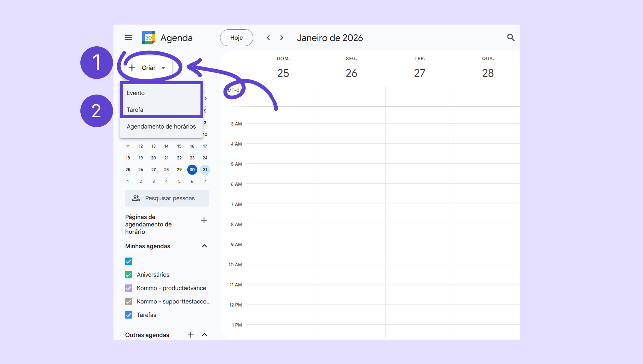Select day 30 in mini calendar
This screenshot has height=364, width=643.
tap(192, 170)
